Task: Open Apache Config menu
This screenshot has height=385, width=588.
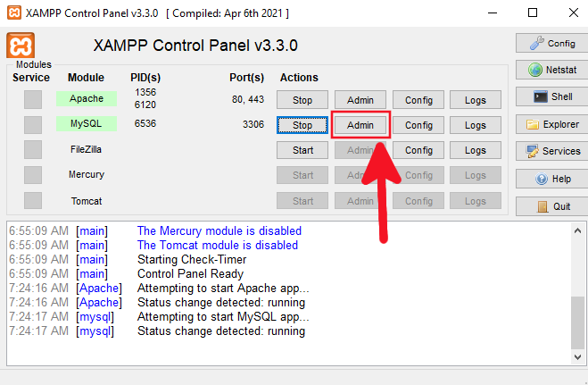Action: tap(418, 100)
